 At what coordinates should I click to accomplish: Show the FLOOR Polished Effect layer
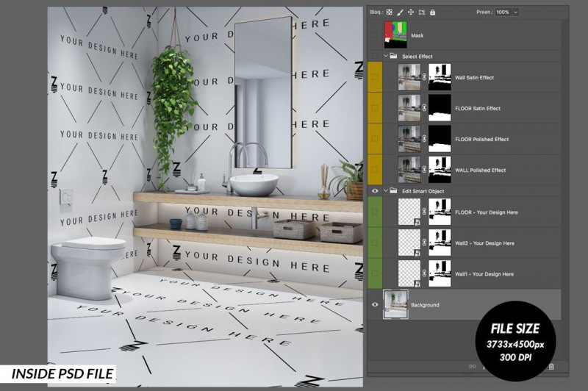tap(375, 138)
